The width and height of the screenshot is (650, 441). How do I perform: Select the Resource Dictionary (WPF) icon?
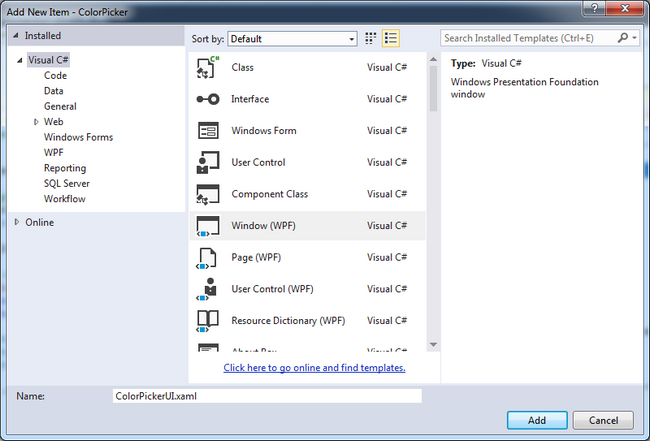[x=207, y=321]
